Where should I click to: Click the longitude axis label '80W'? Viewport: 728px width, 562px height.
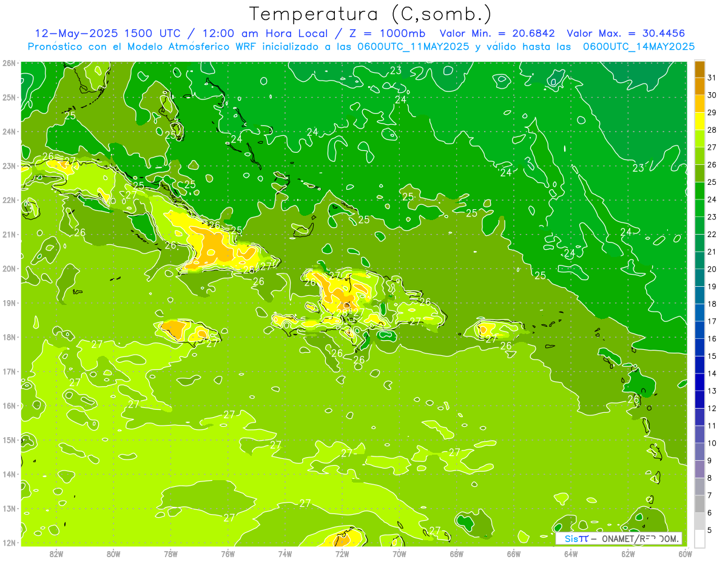pyautogui.click(x=113, y=554)
